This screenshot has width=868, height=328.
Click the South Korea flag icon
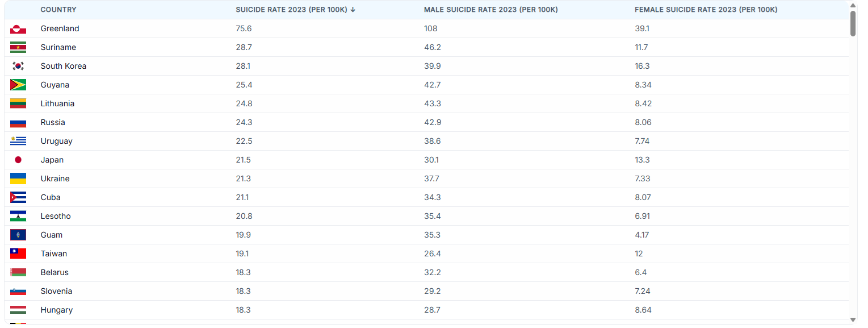(18, 67)
